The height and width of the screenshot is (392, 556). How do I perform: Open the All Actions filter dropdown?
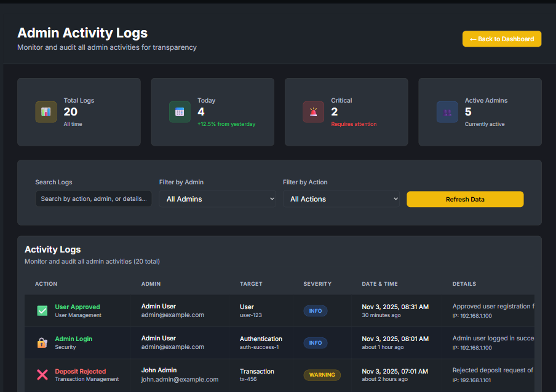[x=341, y=198]
